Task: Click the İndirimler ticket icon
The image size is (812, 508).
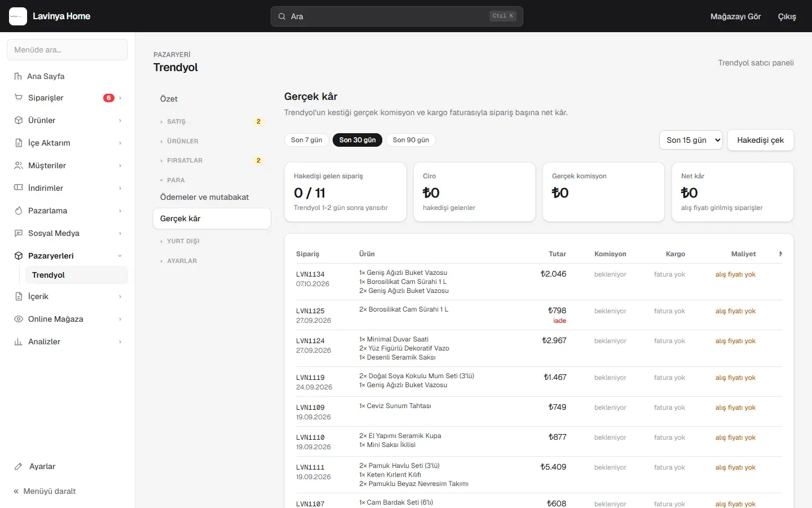Action: click(18, 188)
